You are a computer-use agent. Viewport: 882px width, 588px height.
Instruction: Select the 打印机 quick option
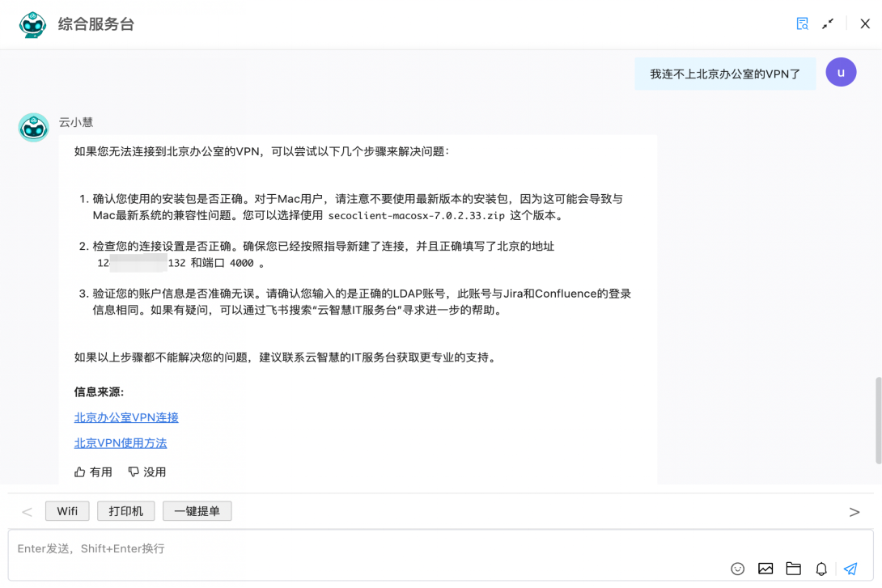[x=125, y=511]
